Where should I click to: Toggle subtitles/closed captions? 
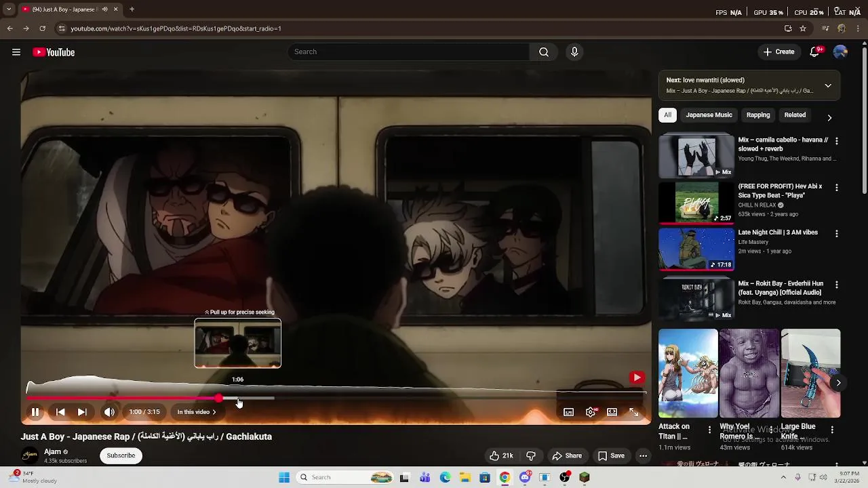pos(569,412)
